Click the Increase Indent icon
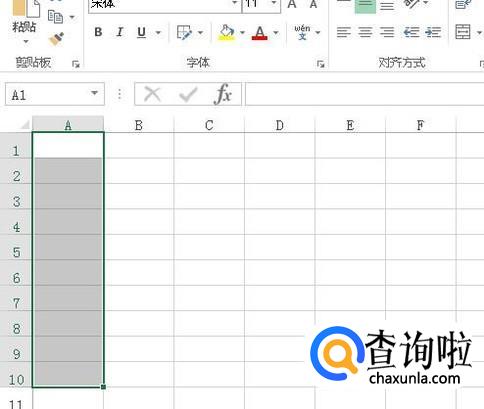 click(x=433, y=32)
